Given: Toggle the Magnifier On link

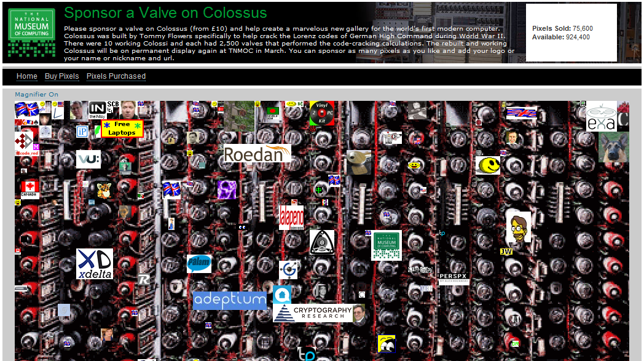Looking at the screenshot, I should click(36, 94).
